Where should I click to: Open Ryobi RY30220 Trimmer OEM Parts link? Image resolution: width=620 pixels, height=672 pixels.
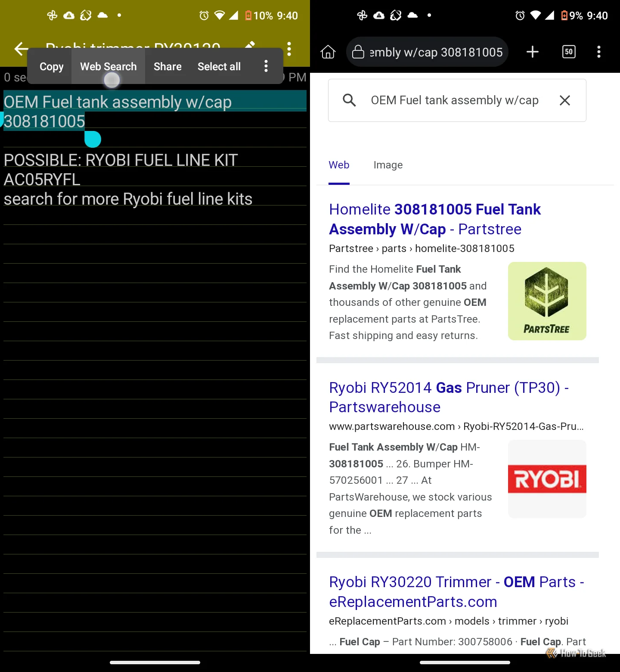(x=456, y=592)
